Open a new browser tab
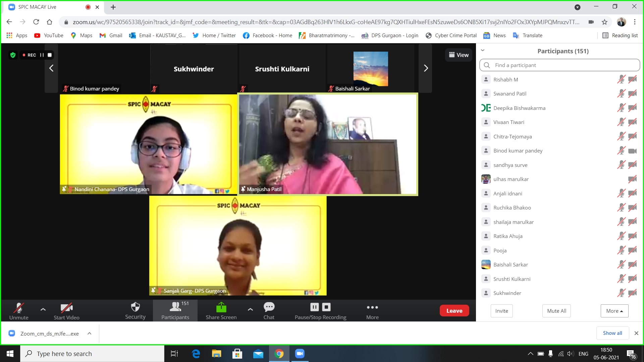This screenshot has height=362, width=644. (113, 7)
